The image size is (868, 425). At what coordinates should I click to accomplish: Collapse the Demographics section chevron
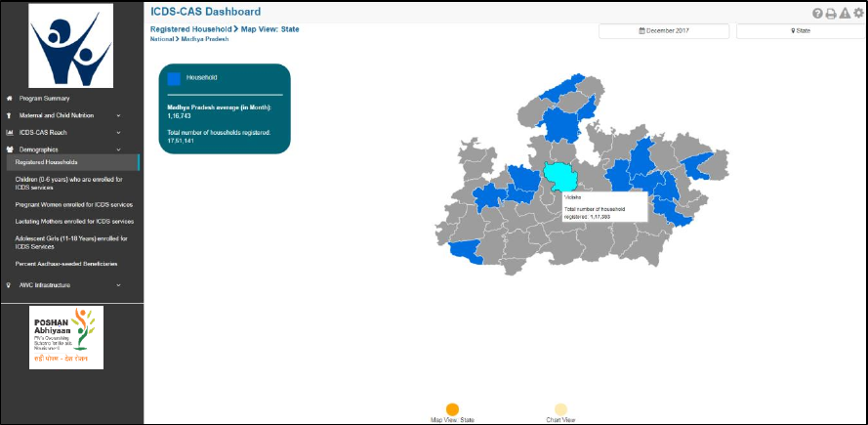[x=118, y=149]
